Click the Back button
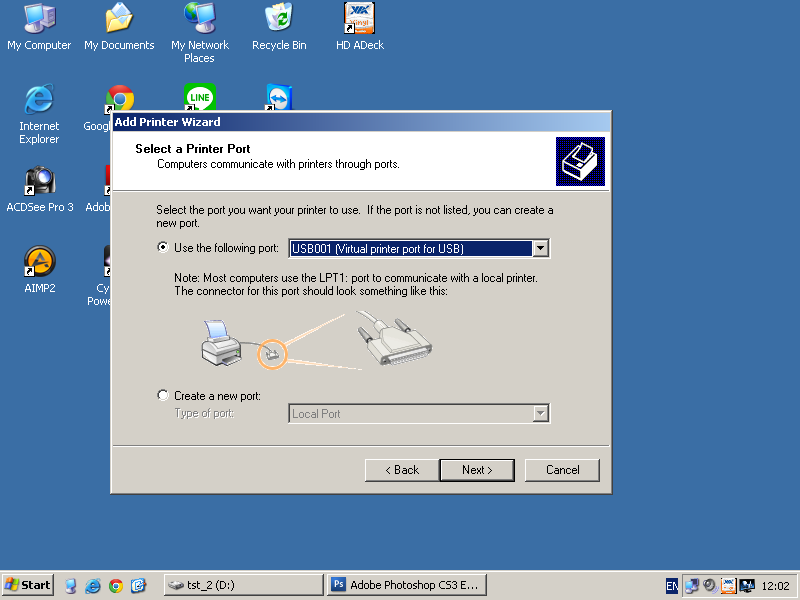This screenshot has height=600, width=800. pos(402,470)
